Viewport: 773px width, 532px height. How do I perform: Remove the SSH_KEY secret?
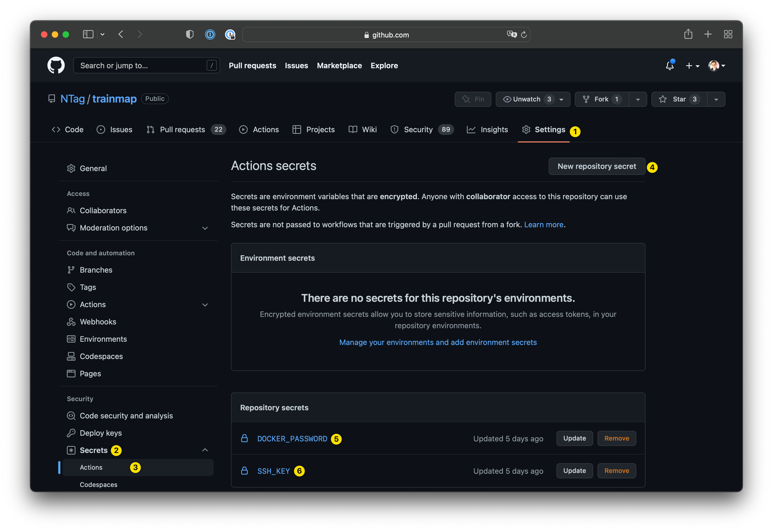coord(616,471)
